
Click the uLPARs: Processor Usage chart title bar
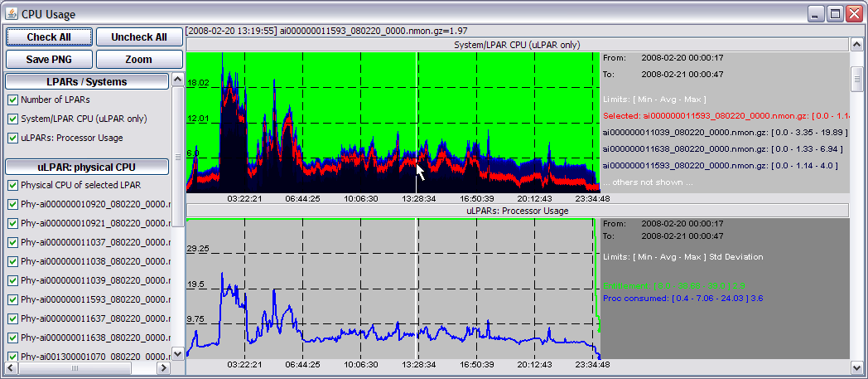coord(517,211)
